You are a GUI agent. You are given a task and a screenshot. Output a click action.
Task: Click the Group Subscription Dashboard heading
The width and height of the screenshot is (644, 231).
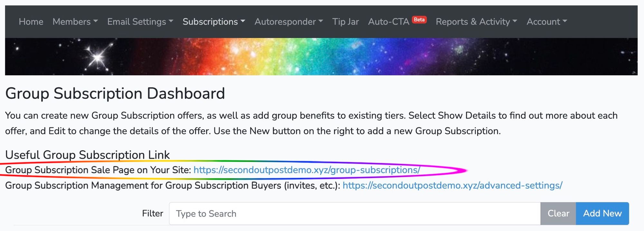[115, 94]
